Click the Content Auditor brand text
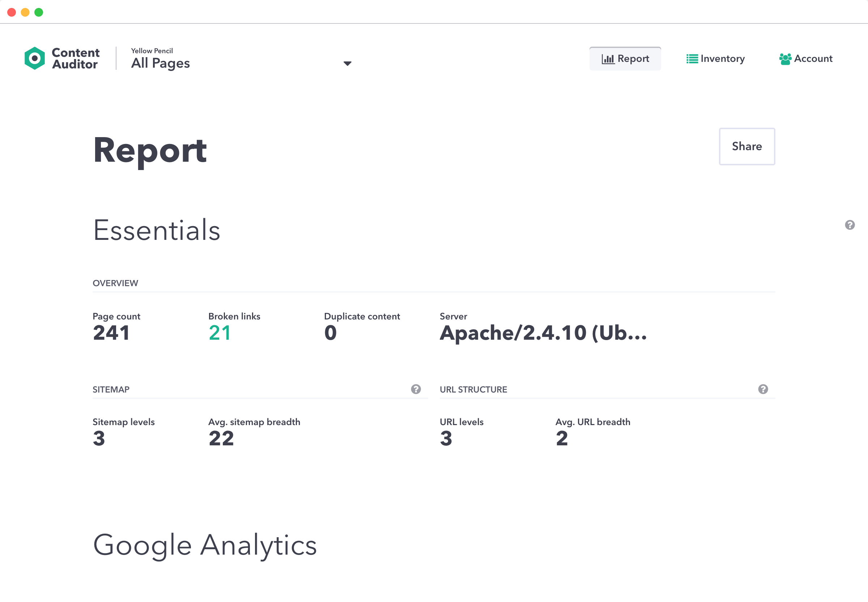 (76, 59)
